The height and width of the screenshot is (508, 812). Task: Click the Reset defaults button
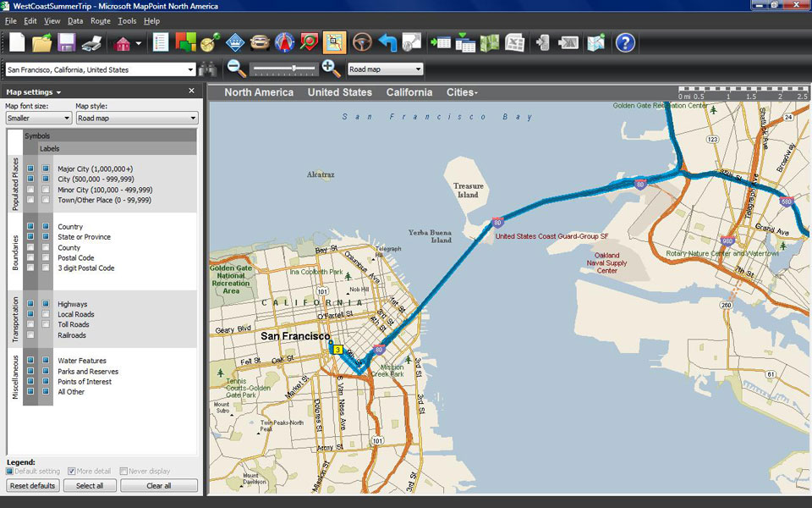coord(32,485)
